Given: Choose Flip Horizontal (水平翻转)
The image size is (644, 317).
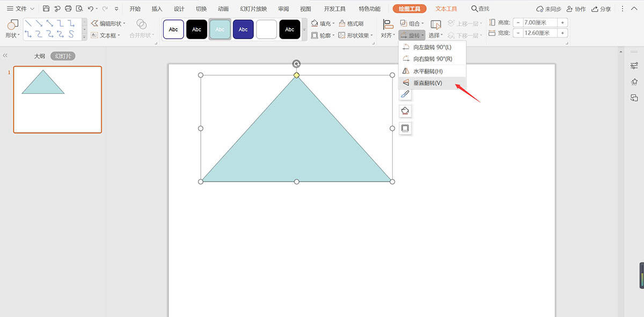Looking at the screenshot, I should pos(432,71).
